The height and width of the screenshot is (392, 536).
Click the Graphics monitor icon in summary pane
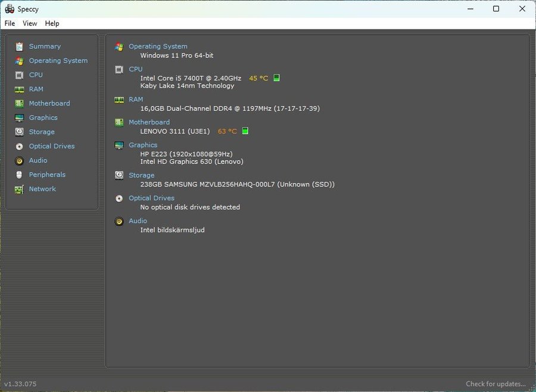(x=119, y=145)
